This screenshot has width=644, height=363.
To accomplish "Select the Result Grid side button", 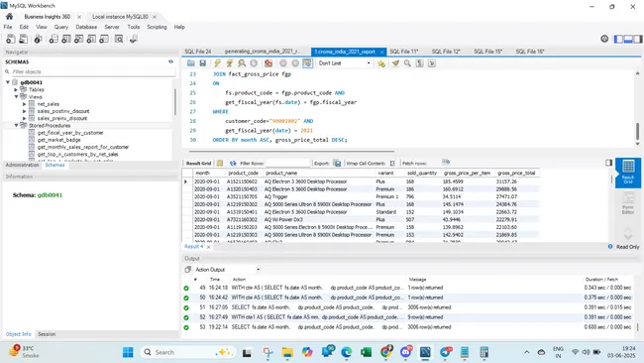I will 628,173.
